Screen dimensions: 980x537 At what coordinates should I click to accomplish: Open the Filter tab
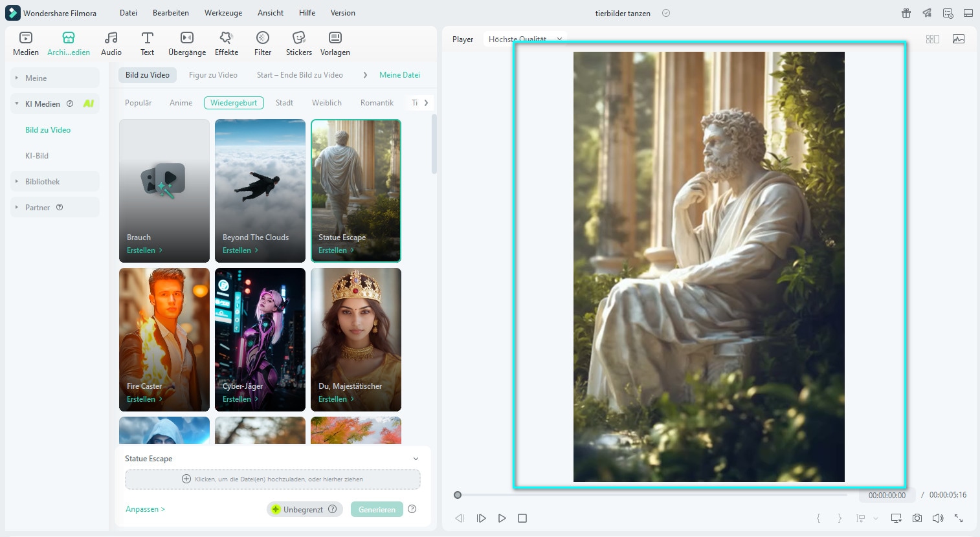(263, 44)
